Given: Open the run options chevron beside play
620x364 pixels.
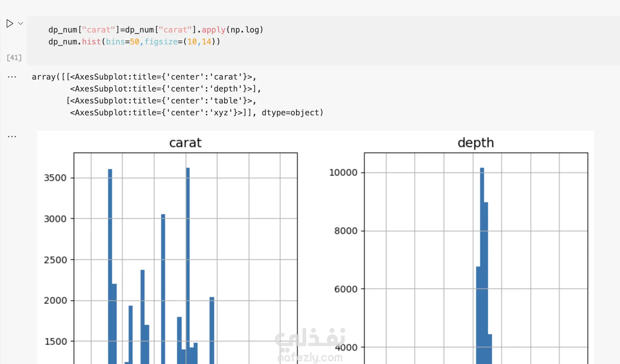Looking at the screenshot, I should click(21, 24).
